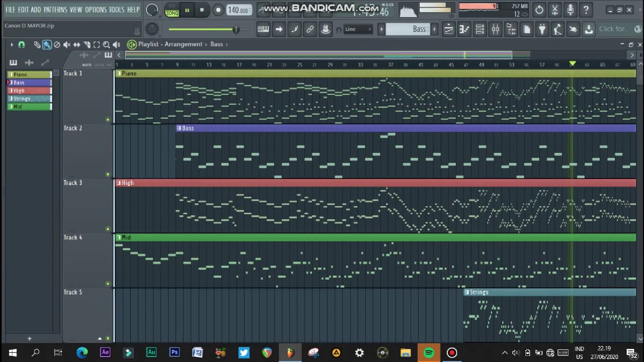Open the Piano clip menu on Track 1
Viewport: 644px width, 362px height.
(x=118, y=73)
